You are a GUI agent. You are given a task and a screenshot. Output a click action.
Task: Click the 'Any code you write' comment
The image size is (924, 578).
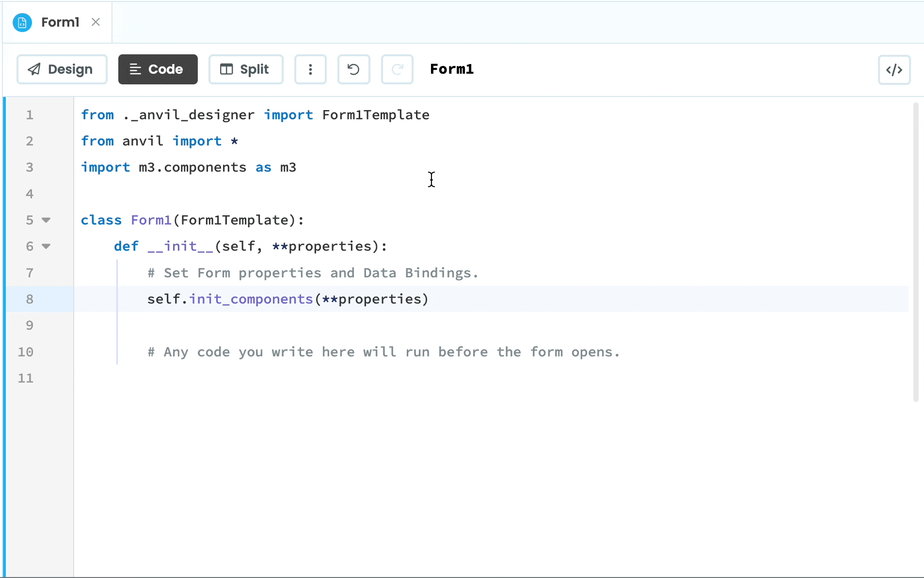384,352
